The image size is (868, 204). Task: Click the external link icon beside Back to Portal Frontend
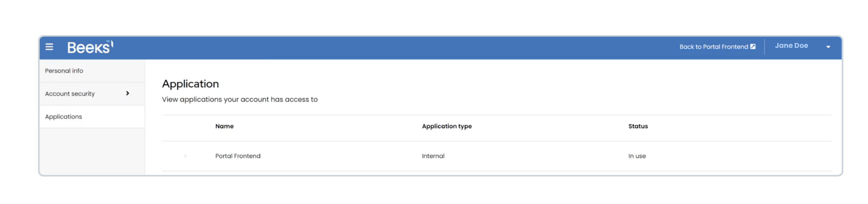(753, 46)
